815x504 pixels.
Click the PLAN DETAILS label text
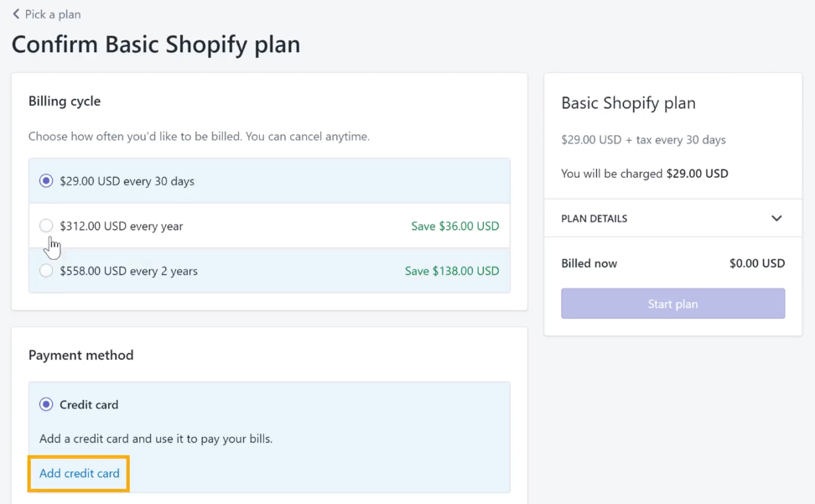point(594,219)
